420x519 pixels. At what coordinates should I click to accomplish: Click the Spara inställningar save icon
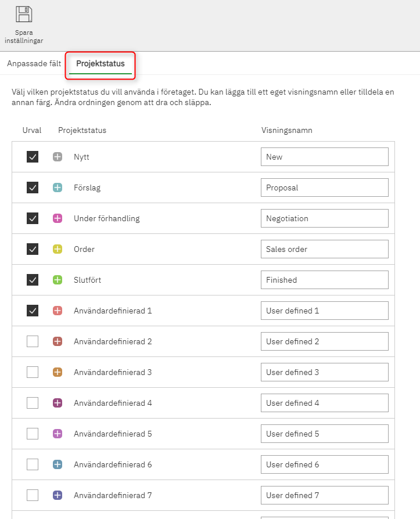24,15
